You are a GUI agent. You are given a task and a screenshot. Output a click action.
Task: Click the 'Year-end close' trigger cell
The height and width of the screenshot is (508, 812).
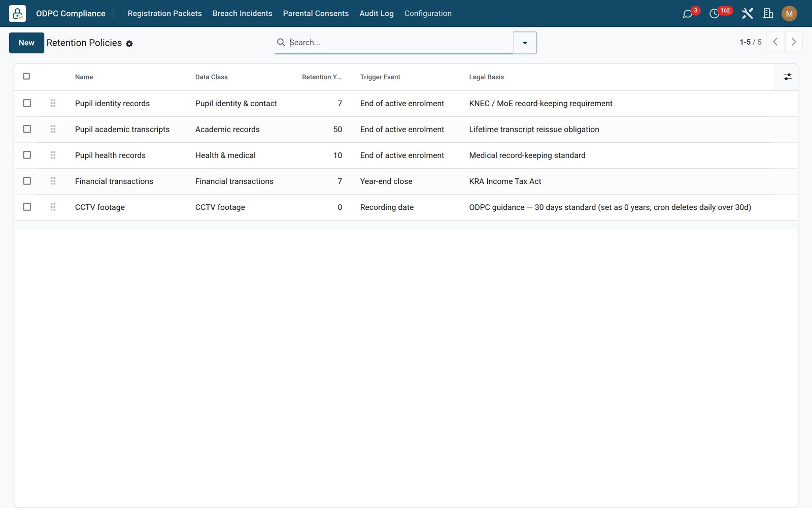tap(386, 181)
